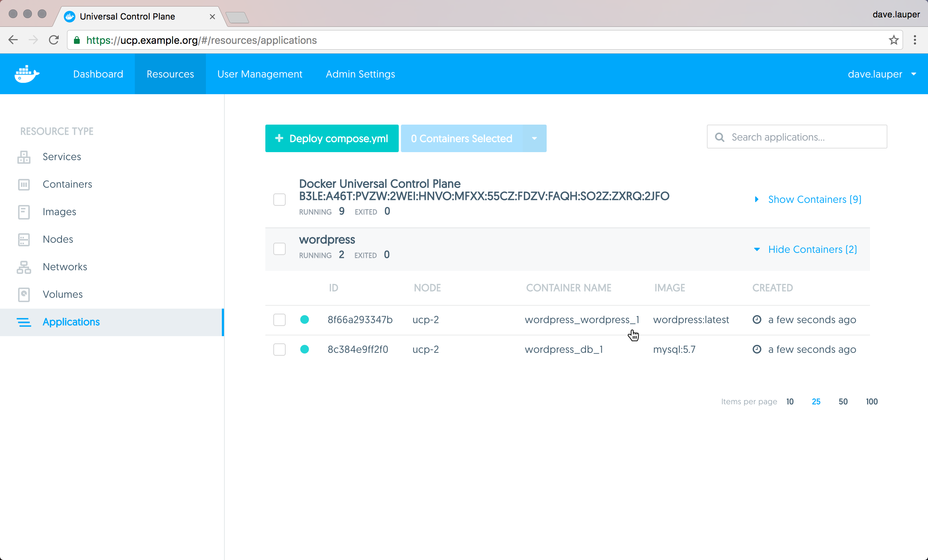The image size is (928, 560).
Task: Open the Containers Selected dropdown arrow
Action: [x=534, y=138]
